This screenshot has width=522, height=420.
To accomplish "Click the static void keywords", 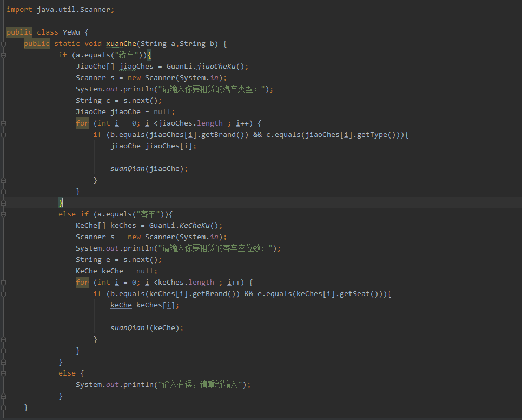I will [78, 44].
